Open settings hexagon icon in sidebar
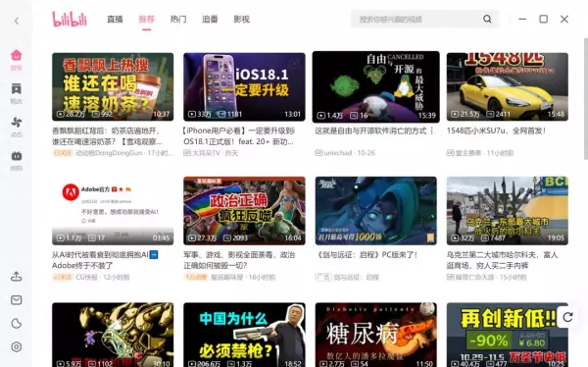588x367 pixels. [x=16, y=346]
